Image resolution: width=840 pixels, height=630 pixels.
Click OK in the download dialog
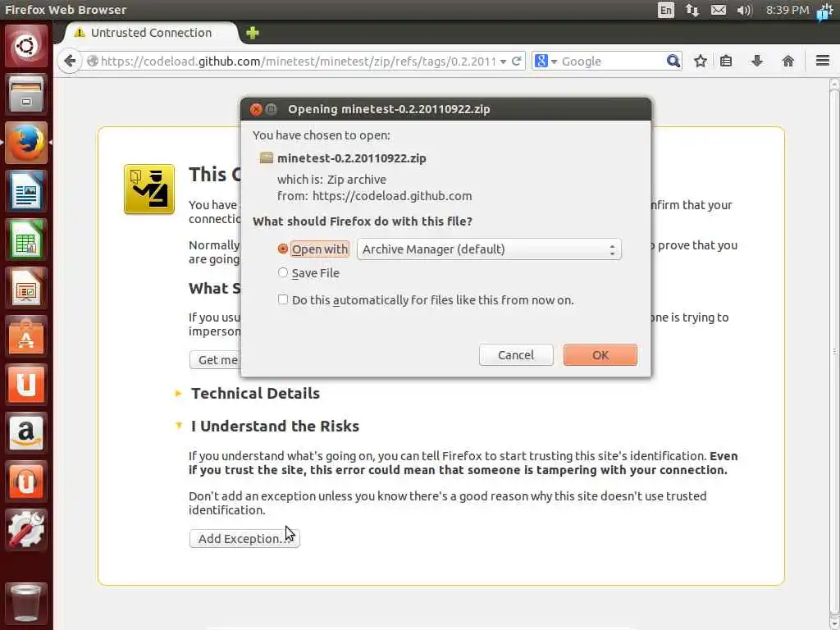(x=600, y=354)
